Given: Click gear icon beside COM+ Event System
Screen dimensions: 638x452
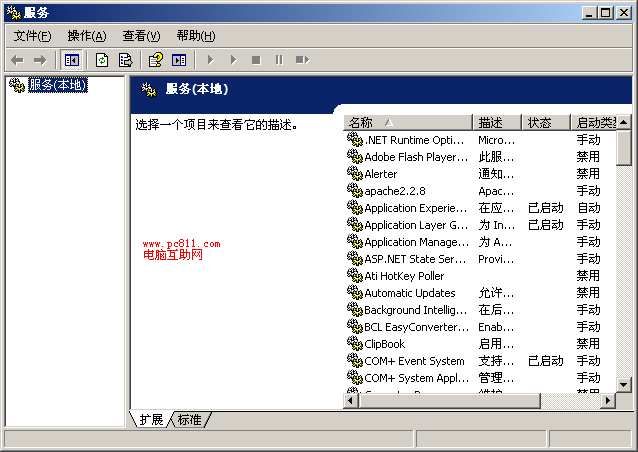Looking at the screenshot, I should (354, 360).
